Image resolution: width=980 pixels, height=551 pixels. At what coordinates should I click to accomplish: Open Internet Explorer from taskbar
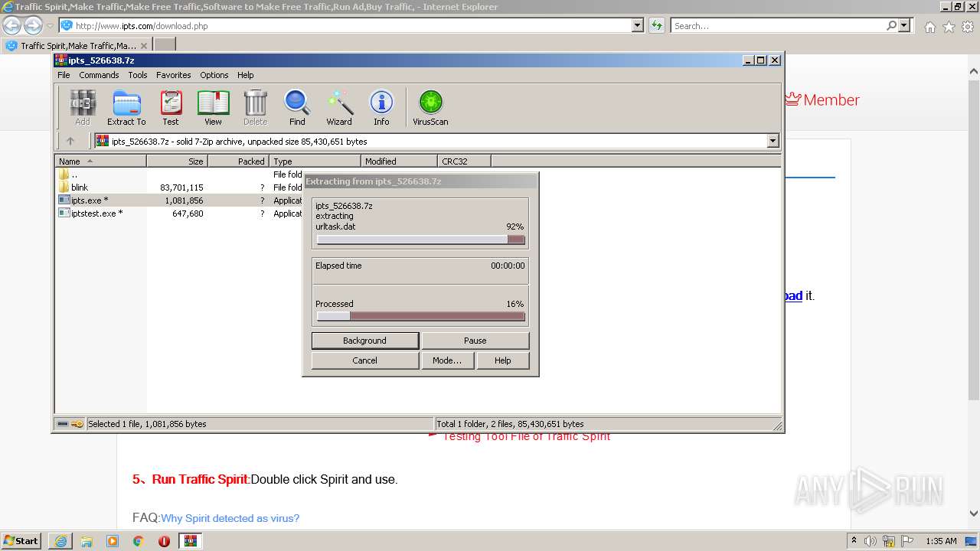(x=60, y=541)
